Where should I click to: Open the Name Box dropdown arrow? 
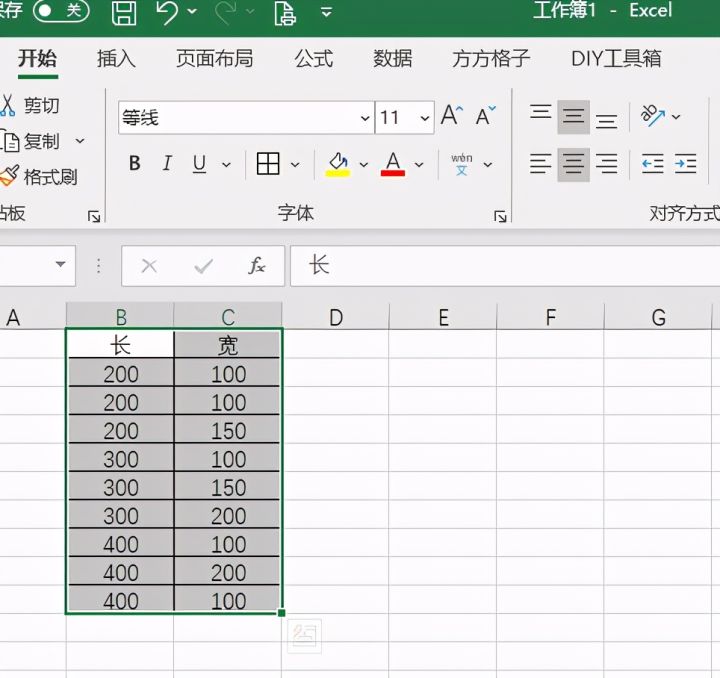pyautogui.click(x=60, y=264)
